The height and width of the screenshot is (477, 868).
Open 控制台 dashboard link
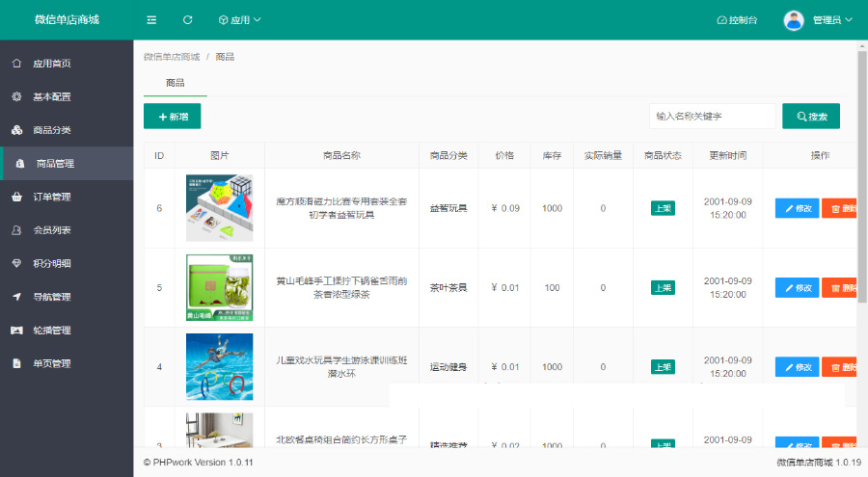[737, 19]
